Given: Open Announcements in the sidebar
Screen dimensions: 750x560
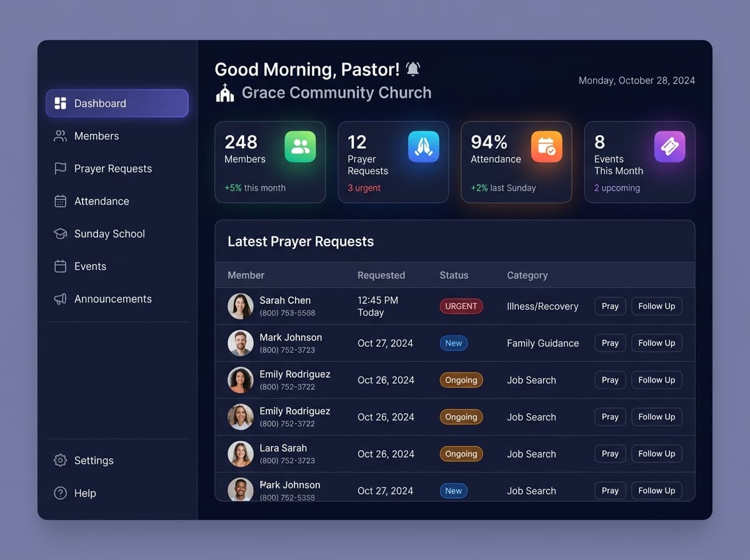Looking at the screenshot, I should click(117, 298).
